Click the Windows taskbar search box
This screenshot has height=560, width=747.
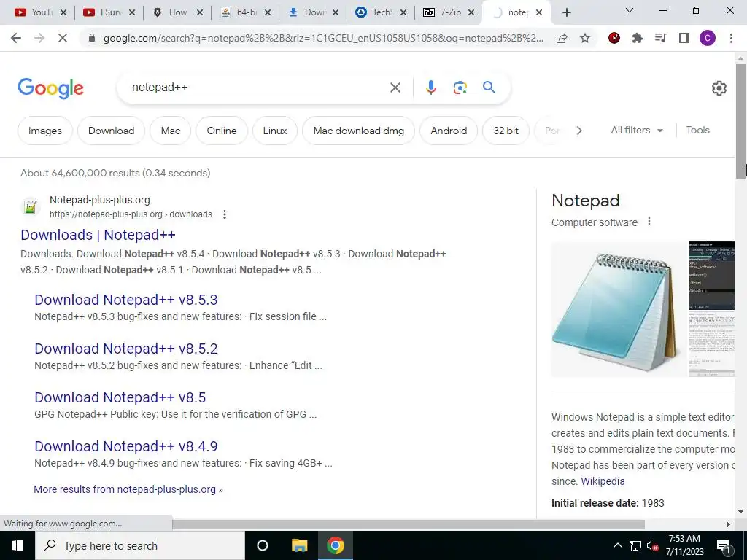click(139, 545)
